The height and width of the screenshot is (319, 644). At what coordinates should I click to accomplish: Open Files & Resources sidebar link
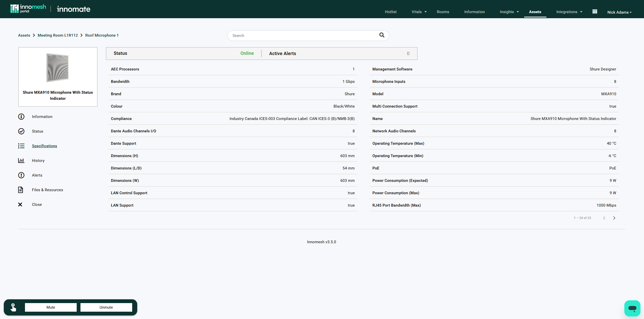(47, 190)
